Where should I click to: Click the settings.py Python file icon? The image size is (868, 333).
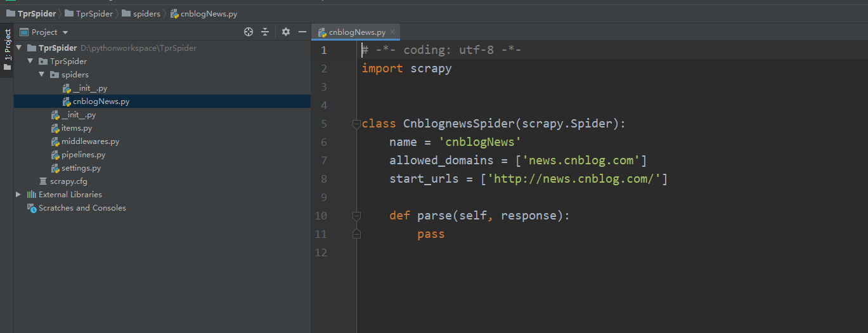pyautogui.click(x=55, y=168)
